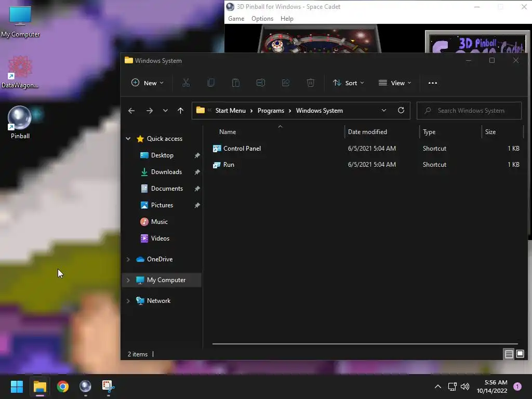
Task: Click File Explorer on the taskbar
Action: tap(39, 387)
